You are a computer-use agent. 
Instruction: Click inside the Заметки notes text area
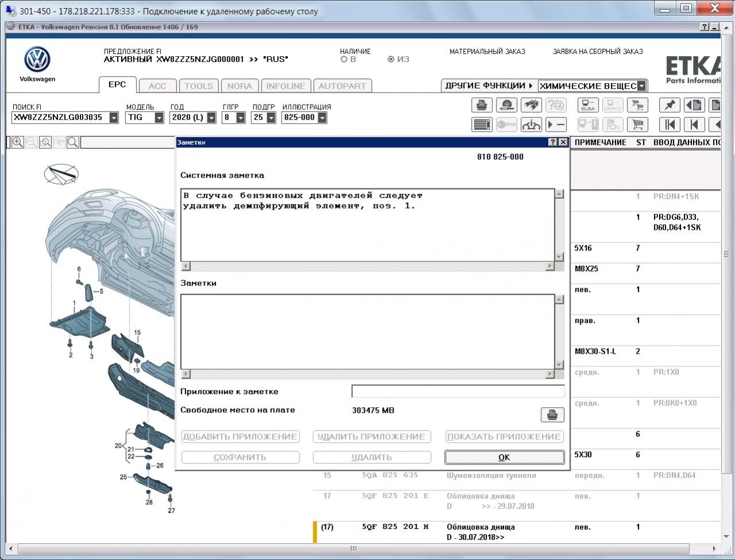[368, 332]
